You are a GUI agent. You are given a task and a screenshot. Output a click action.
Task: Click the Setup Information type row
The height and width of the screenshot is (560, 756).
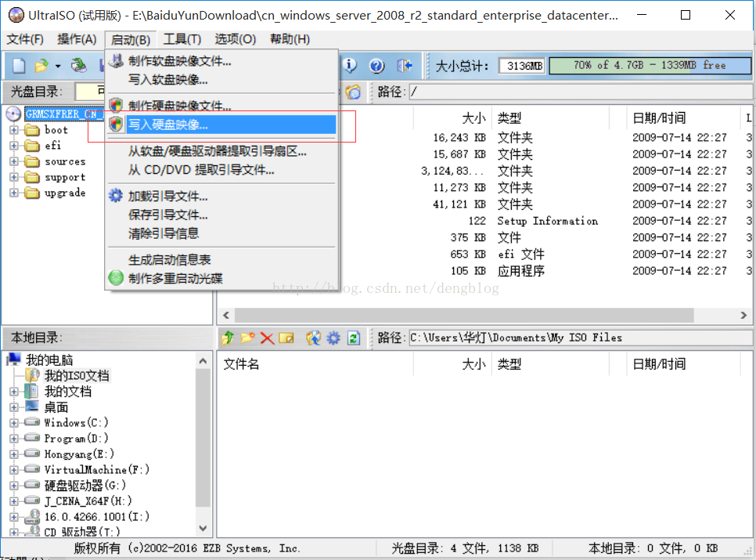tap(548, 221)
